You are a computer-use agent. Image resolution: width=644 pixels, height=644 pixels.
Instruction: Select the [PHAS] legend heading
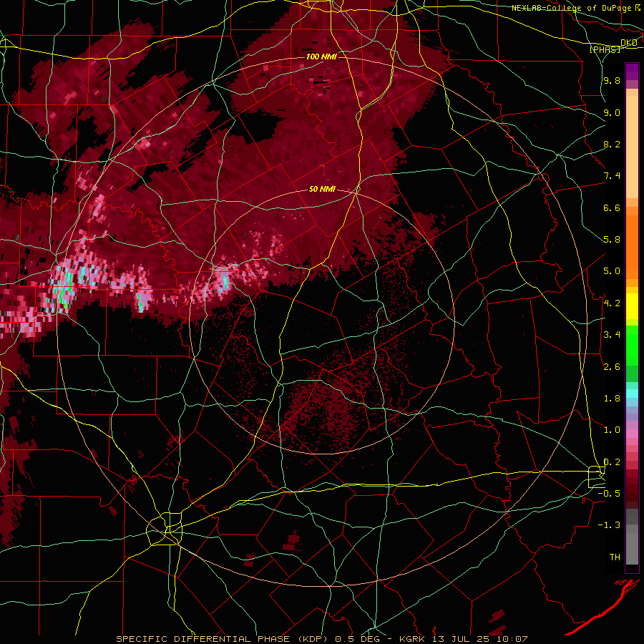click(605, 49)
